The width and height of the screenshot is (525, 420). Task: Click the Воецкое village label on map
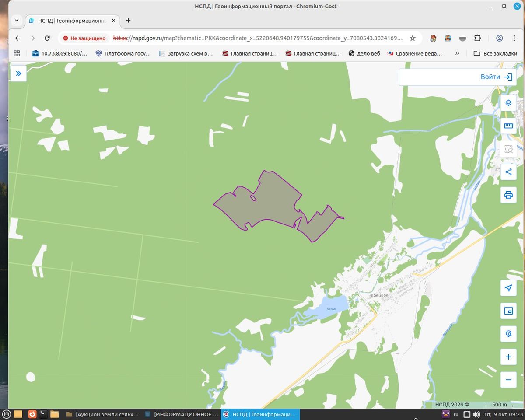pos(379,295)
